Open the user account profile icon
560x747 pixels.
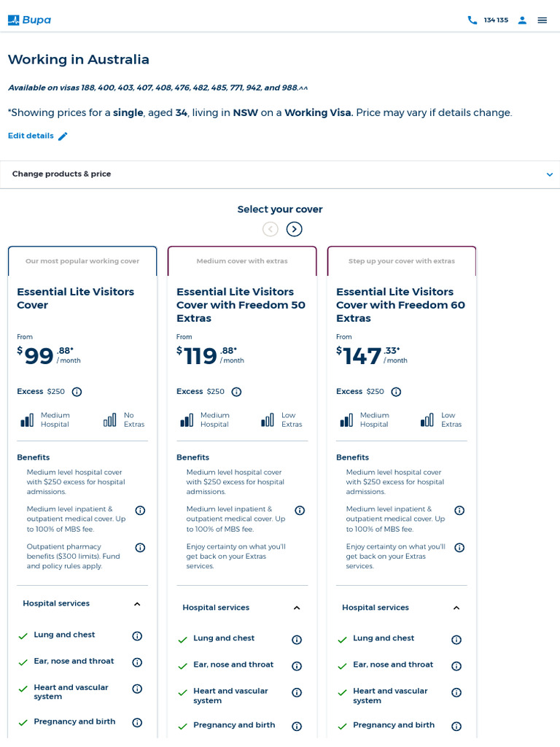522,20
